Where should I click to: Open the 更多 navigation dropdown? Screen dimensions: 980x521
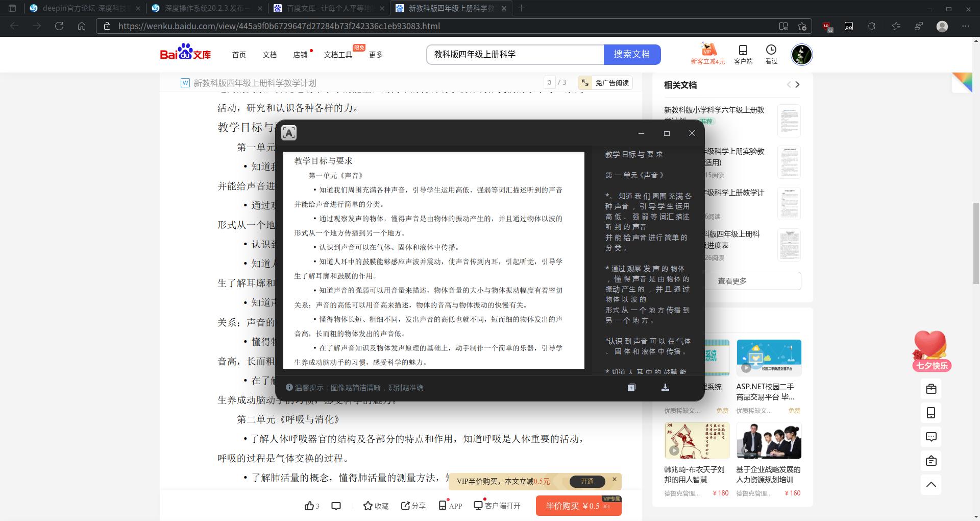pos(376,55)
